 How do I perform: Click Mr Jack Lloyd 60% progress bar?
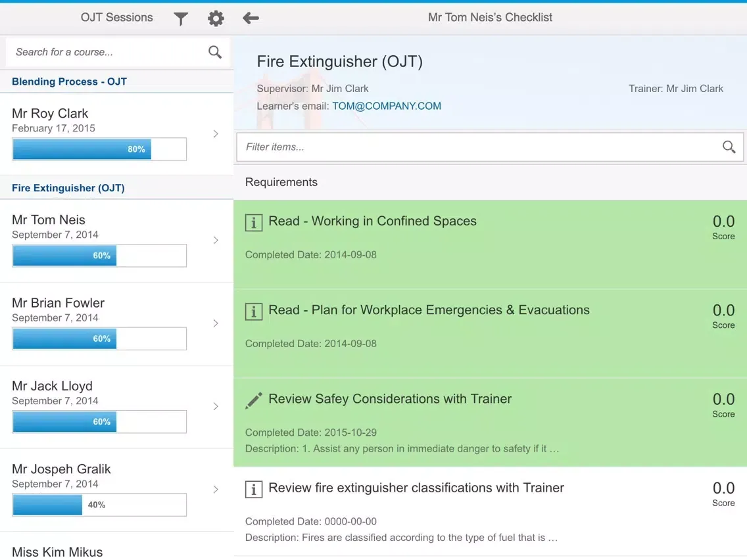(99, 422)
